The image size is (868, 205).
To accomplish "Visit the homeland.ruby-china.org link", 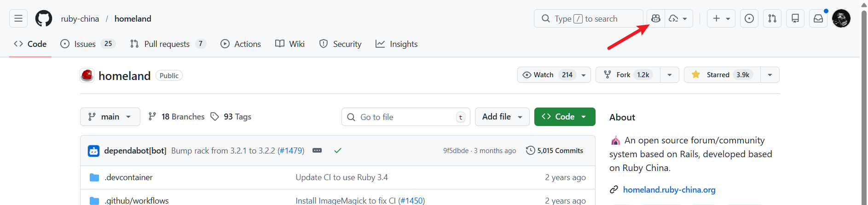I will (x=669, y=190).
